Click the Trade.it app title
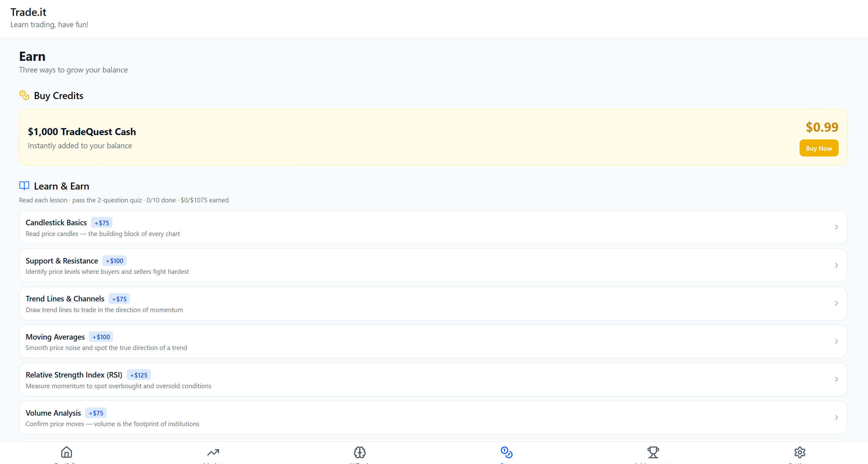The width and height of the screenshot is (868, 464). click(x=28, y=12)
